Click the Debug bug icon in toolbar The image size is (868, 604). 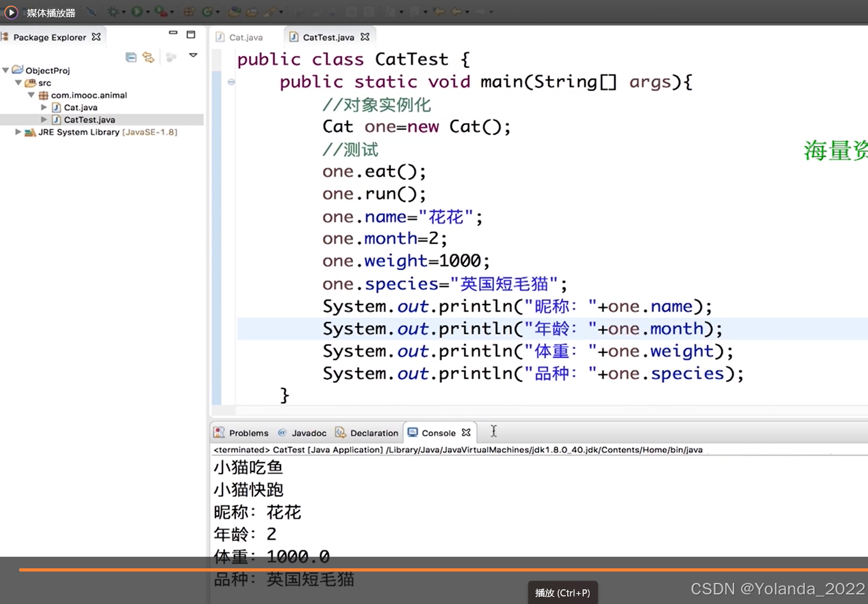(x=113, y=11)
